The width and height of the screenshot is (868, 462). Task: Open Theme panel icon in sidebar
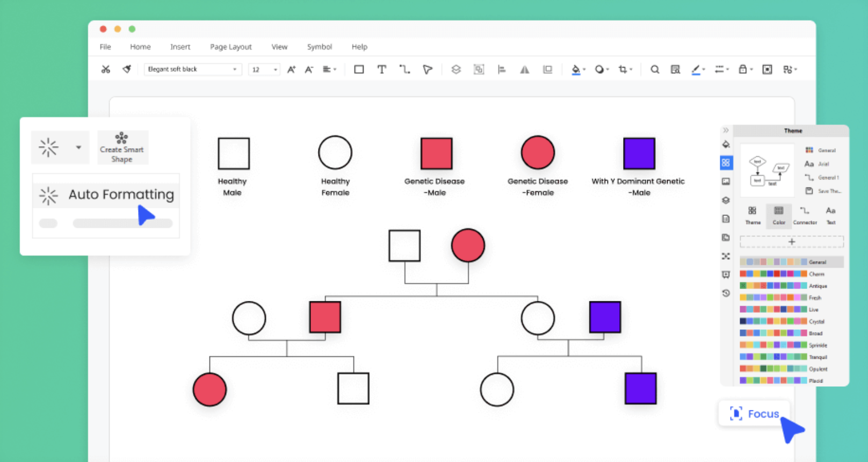point(726,162)
